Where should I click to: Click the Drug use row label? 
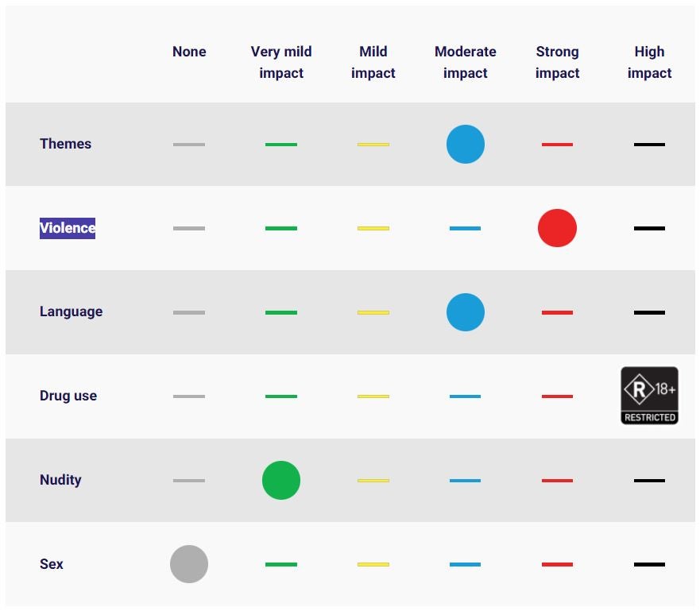pos(68,396)
